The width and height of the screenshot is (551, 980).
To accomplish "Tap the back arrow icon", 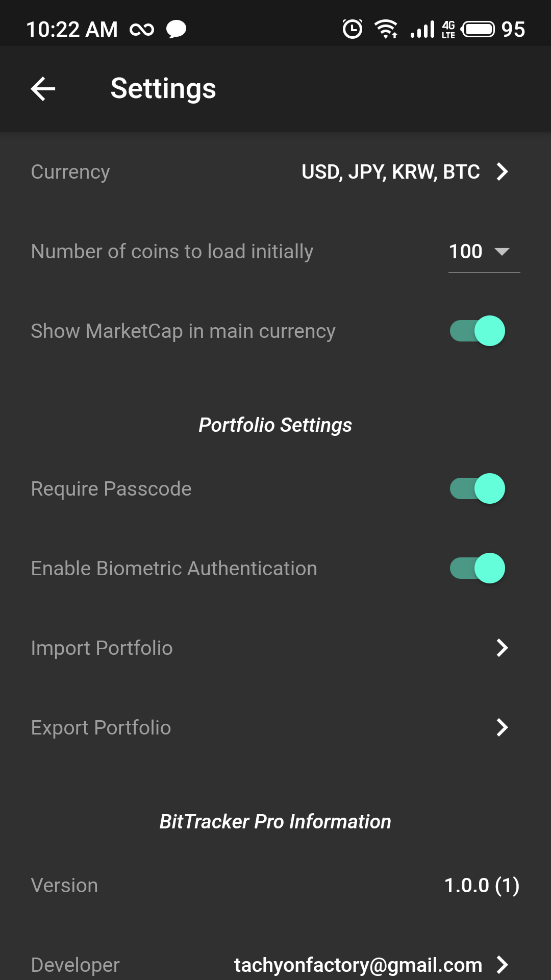I will pos(43,89).
